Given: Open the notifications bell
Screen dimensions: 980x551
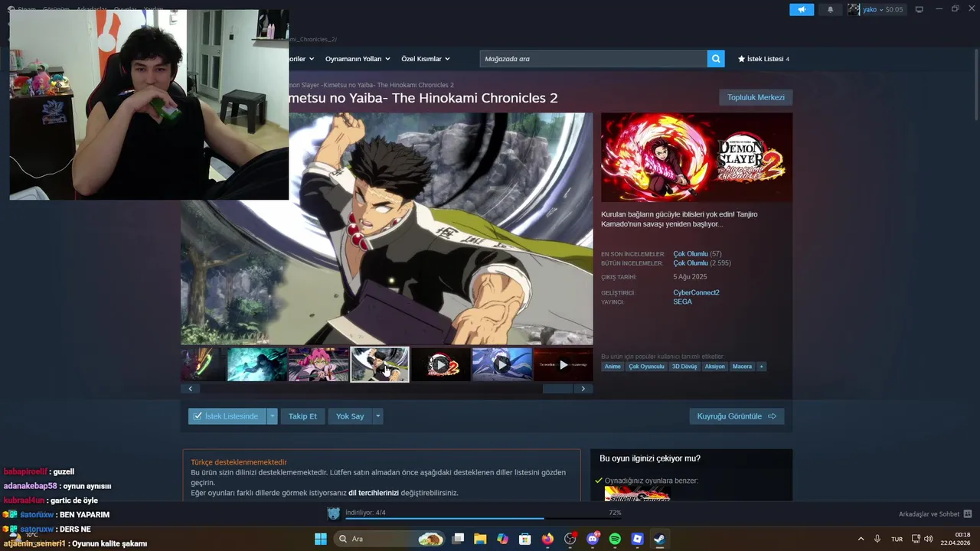Looking at the screenshot, I should [831, 10].
